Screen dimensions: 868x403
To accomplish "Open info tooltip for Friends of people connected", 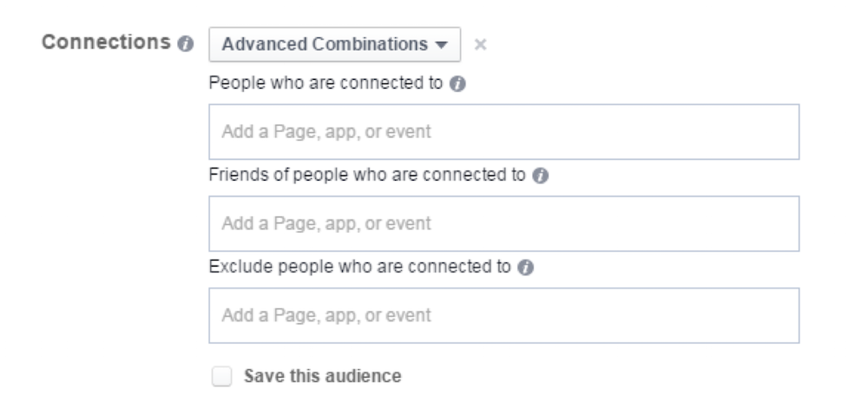I will tap(540, 176).
